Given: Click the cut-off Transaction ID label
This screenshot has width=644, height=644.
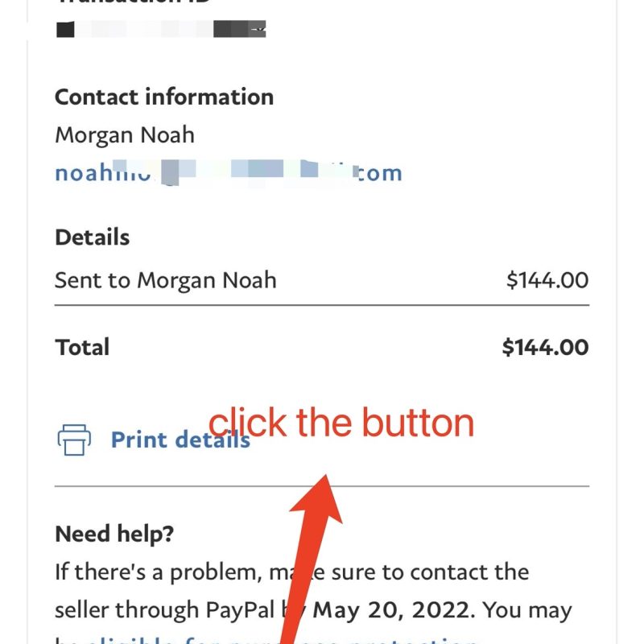Looking at the screenshot, I should [133, 2].
